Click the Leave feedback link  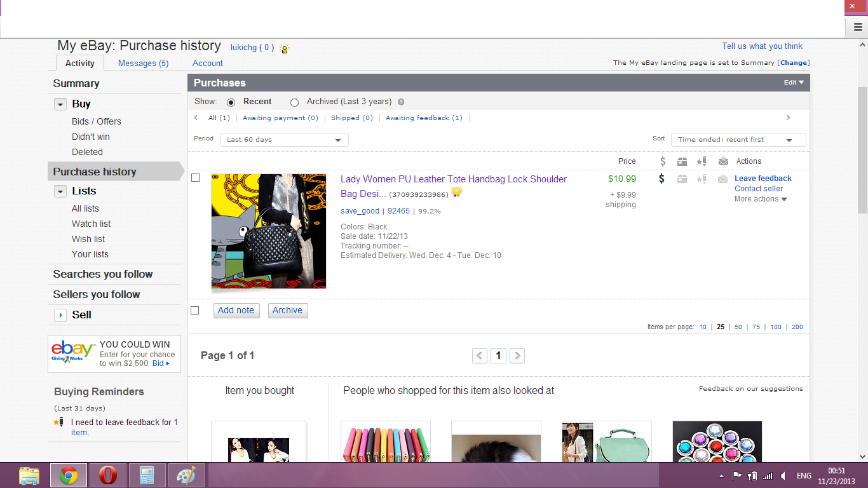[x=763, y=179]
